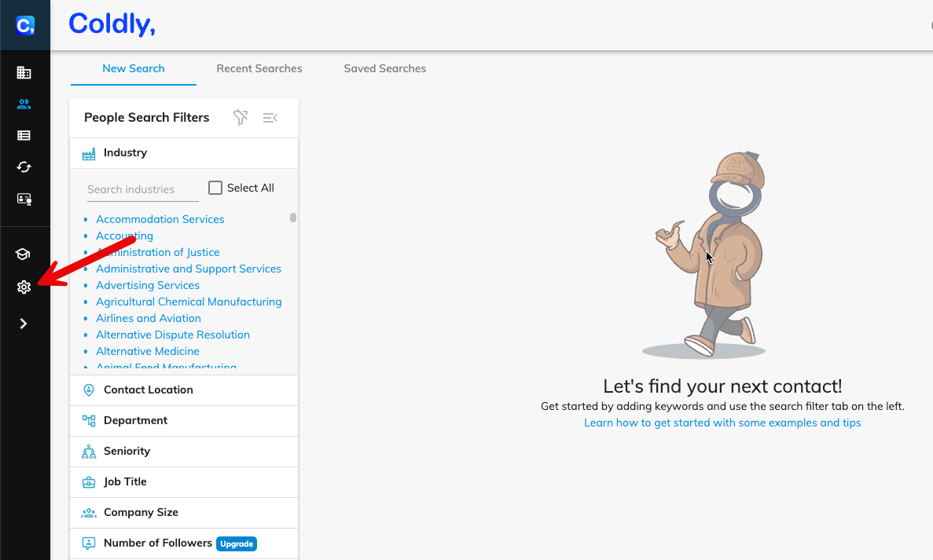This screenshot has width=933, height=560.
Task: Click the industry list scrollbar thumb
Action: (x=292, y=218)
